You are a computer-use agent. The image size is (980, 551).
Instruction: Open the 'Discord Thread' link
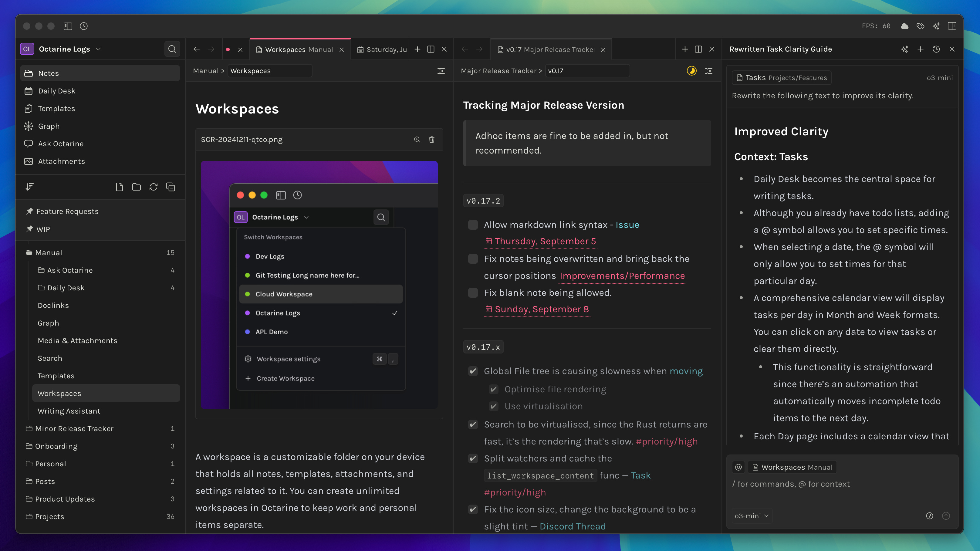click(572, 526)
